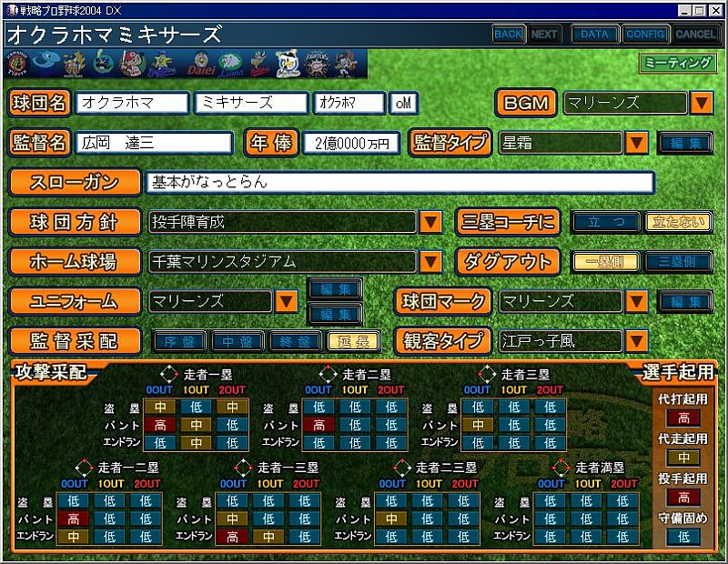728x564 pixels.
Task: Pick the BlueWave mascot logo after Fighters
Action: (347, 64)
